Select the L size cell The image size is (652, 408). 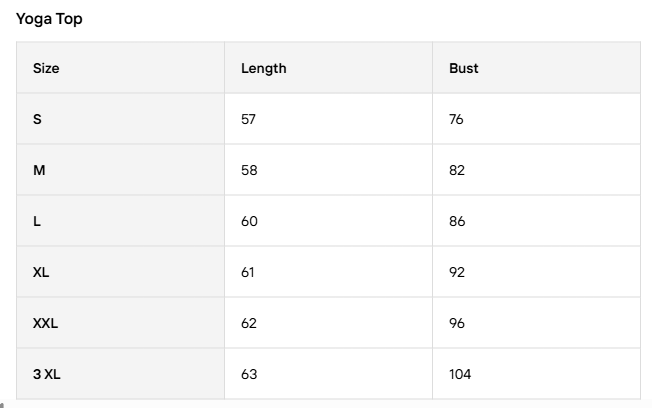37,222
